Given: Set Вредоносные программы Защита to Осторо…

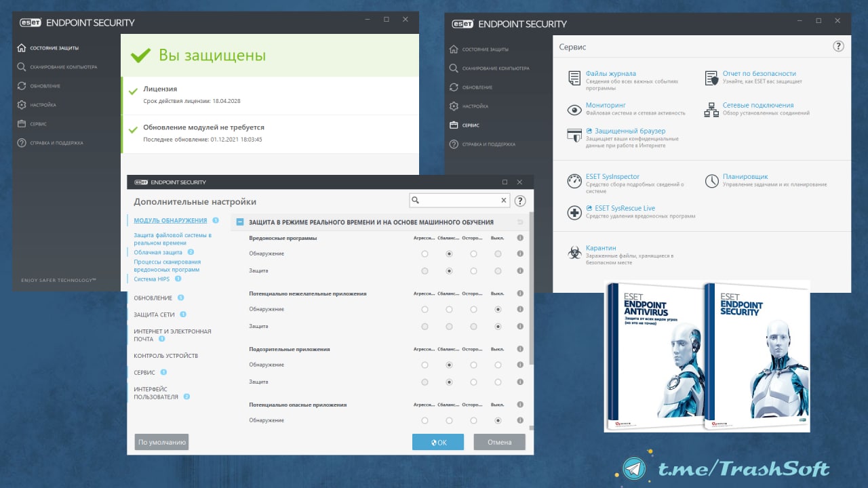Looking at the screenshot, I should (473, 270).
